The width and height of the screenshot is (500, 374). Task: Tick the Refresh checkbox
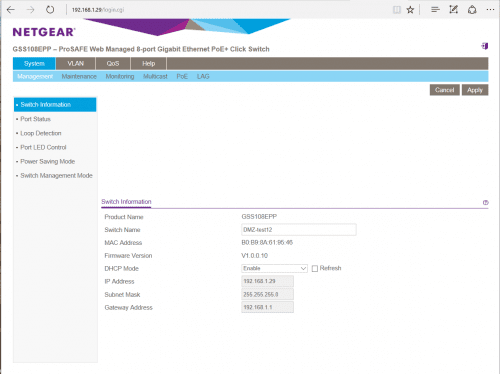pyautogui.click(x=315, y=269)
